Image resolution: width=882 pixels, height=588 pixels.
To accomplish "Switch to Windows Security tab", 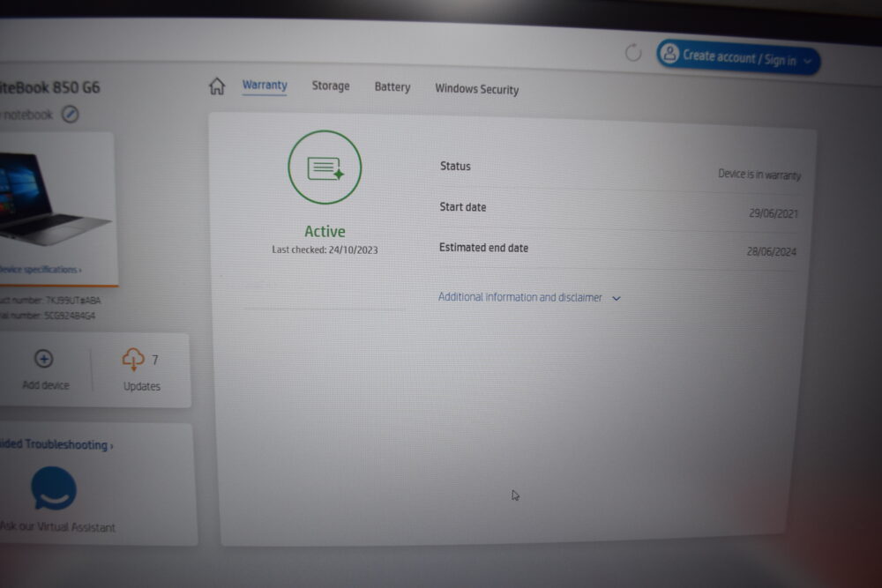I will [476, 89].
